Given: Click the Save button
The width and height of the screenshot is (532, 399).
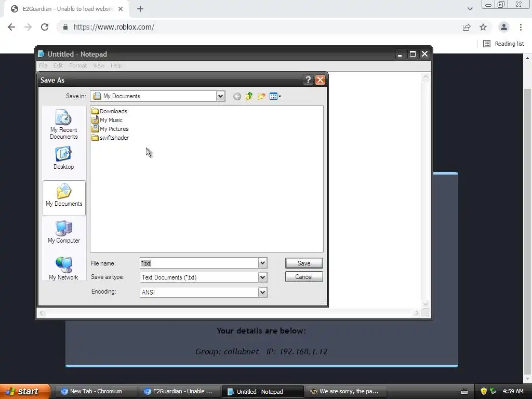Looking at the screenshot, I should coord(304,263).
